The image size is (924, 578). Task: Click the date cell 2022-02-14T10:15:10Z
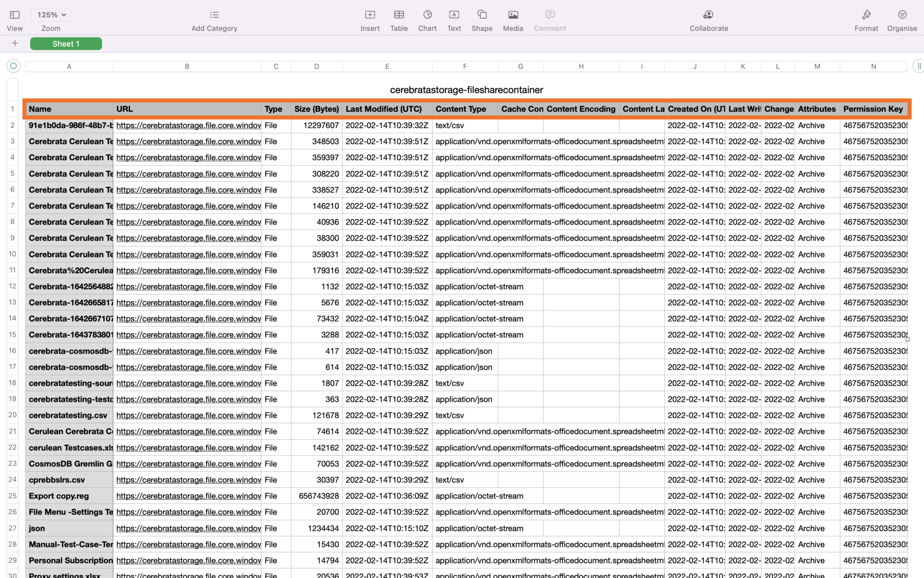pyautogui.click(x=387, y=528)
